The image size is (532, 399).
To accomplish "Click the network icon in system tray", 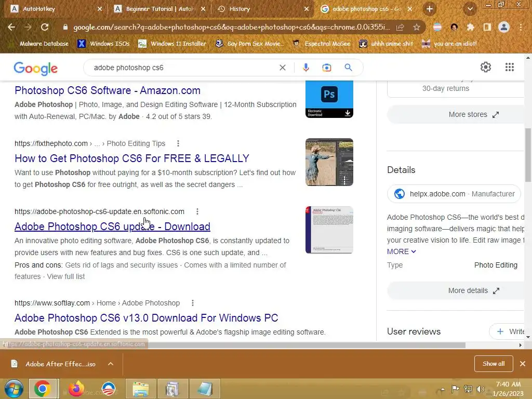I will click(468, 389).
